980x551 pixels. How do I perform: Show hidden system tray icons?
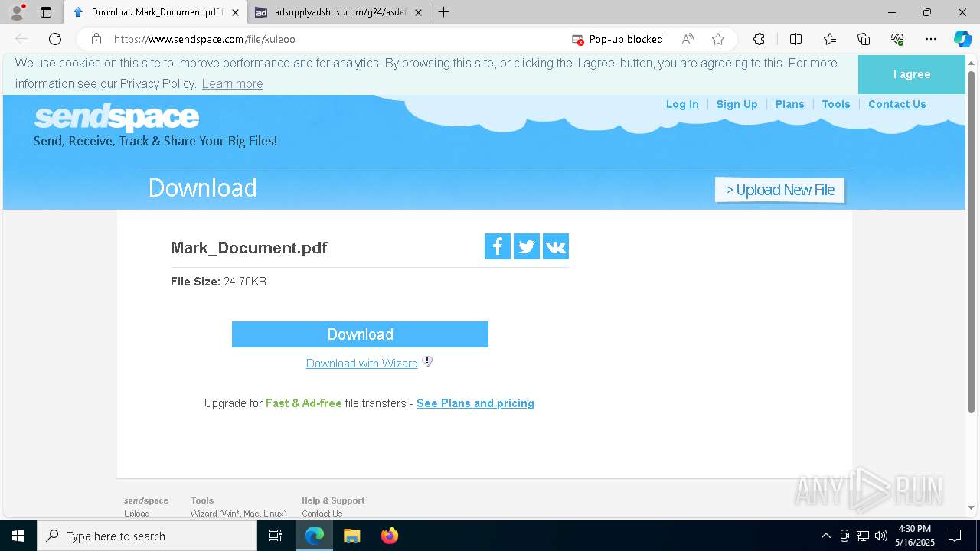pyautogui.click(x=825, y=536)
